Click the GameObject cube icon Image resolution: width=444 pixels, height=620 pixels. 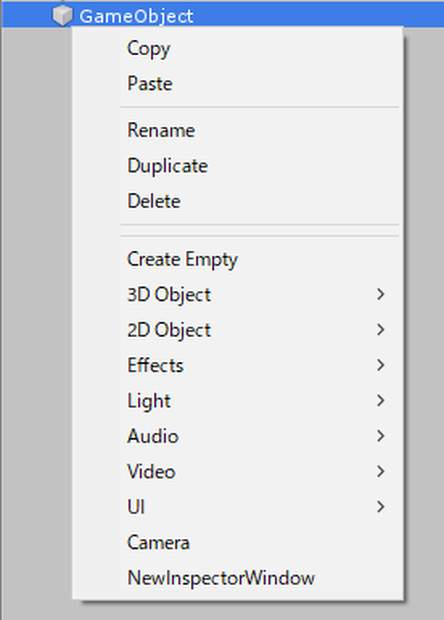click(x=62, y=16)
